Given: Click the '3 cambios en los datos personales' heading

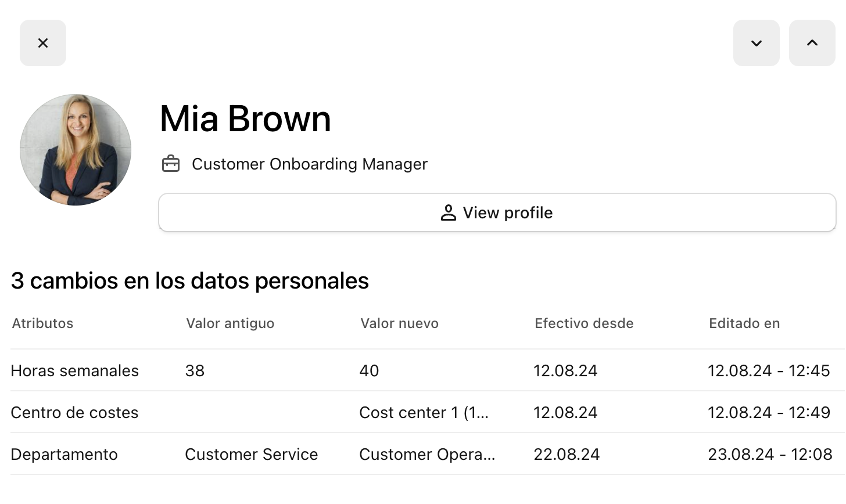Looking at the screenshot, I should pyautogui.click(x=190, y=280).
